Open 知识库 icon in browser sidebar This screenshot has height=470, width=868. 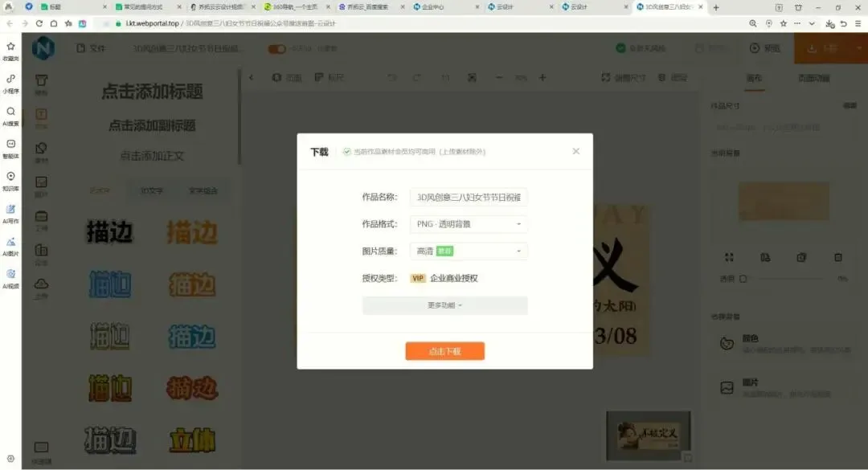point(10,176)
